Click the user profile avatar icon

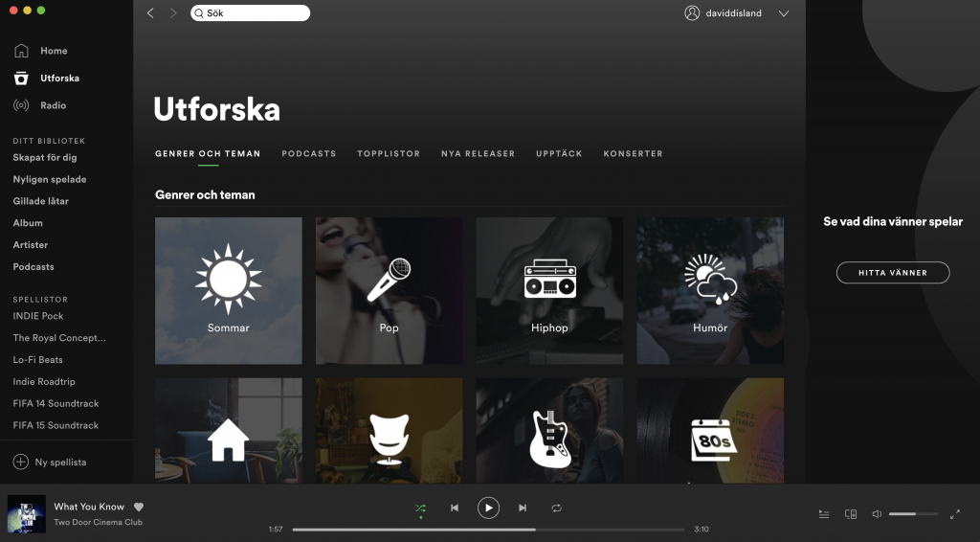pyautogui.click(x=692, y=13)
